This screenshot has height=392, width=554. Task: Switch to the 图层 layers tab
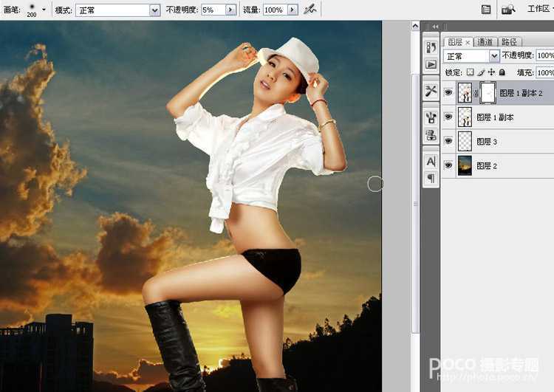click(455, 42)
